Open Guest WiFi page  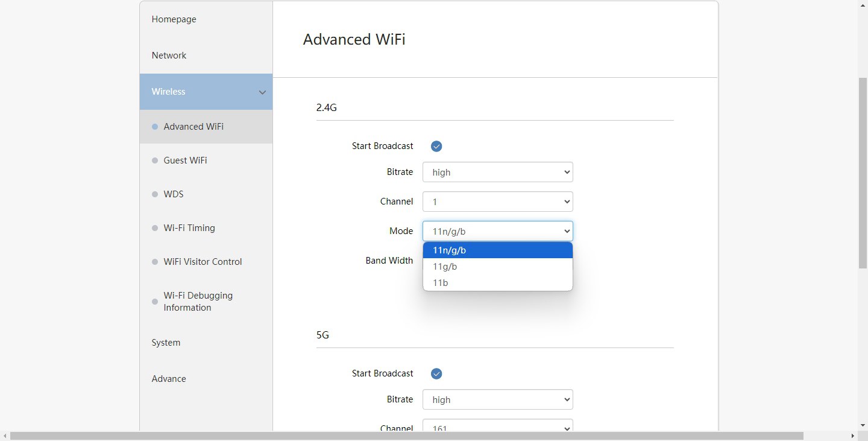click(206, 160)
